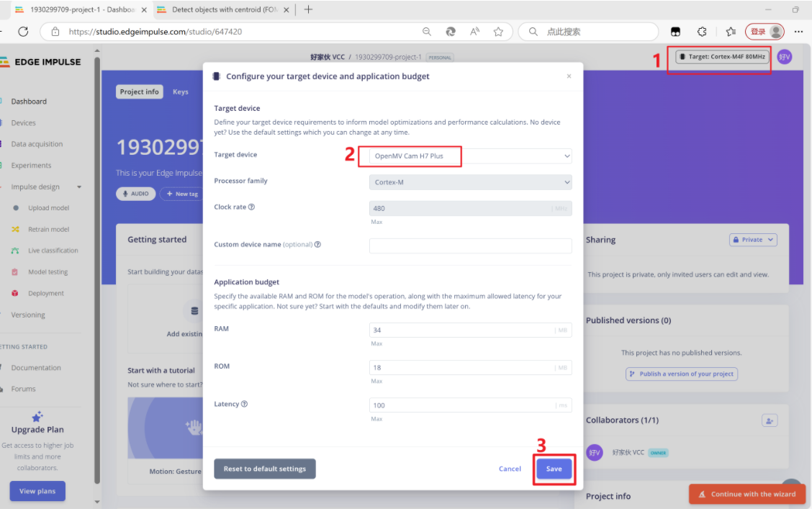Select the 1930299709-project-1 Dashboard tab
812x509 pixels.
tap(82, 10)
